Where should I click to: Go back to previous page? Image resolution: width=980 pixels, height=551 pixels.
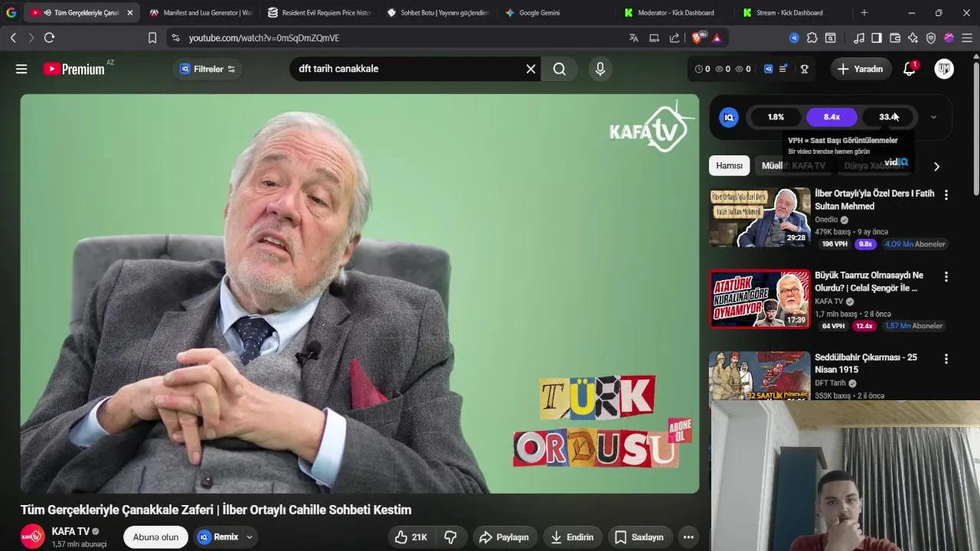click(x=13, y=37)
